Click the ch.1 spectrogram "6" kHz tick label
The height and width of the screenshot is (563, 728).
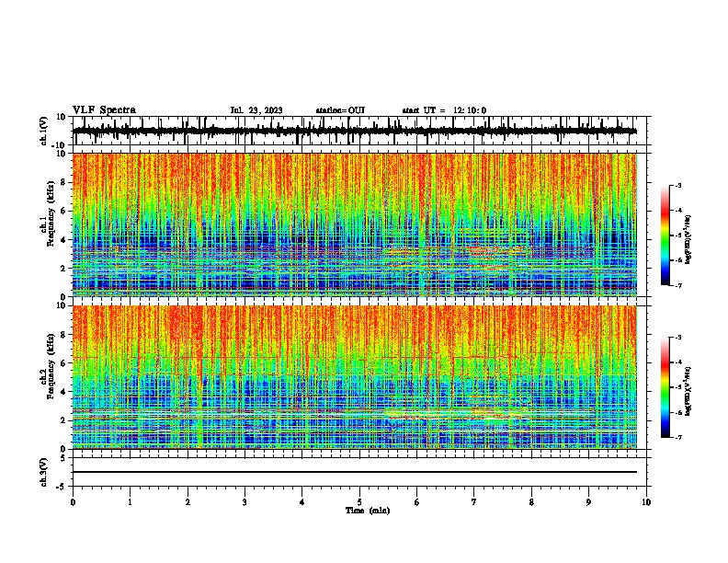(63, 211)
